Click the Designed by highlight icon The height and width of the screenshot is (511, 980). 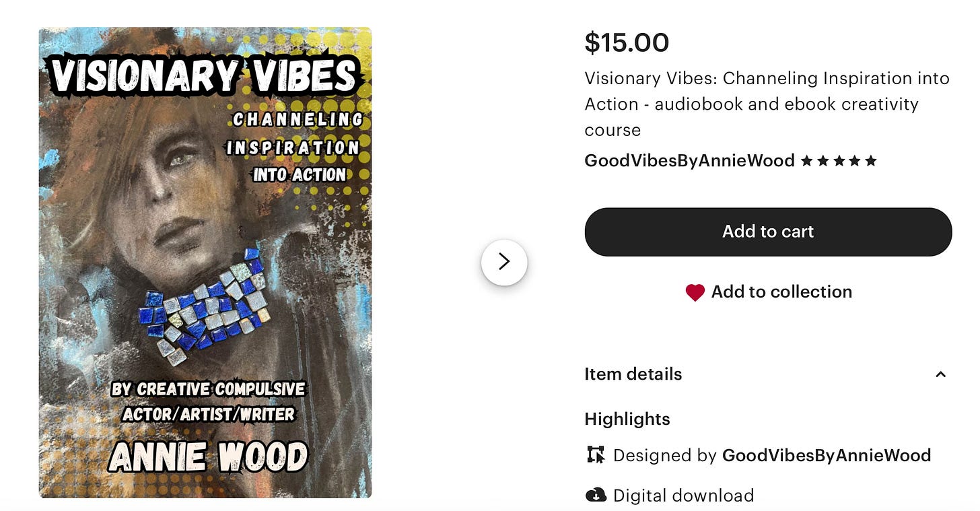pos(596,455)
